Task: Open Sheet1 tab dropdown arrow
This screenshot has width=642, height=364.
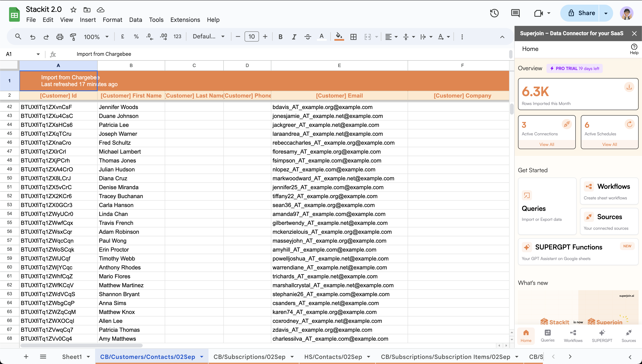Action: 88,357
